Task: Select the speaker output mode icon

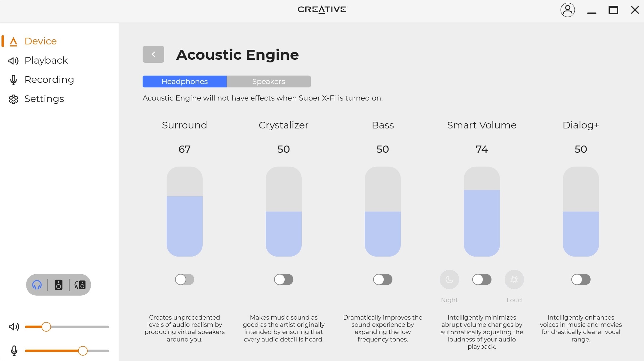Action: click(x=59, y=285)
